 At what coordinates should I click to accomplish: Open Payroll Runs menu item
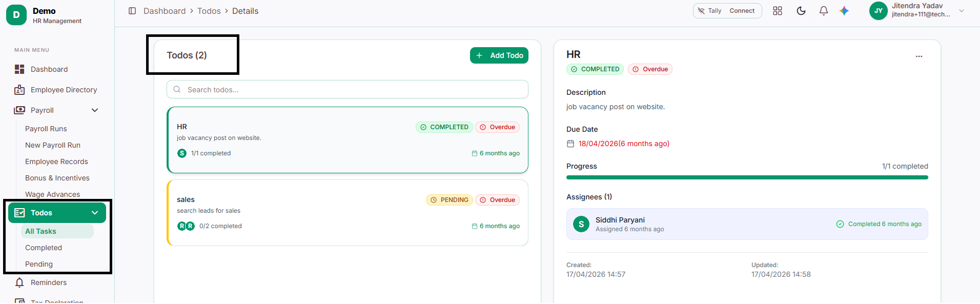point(46,129)
